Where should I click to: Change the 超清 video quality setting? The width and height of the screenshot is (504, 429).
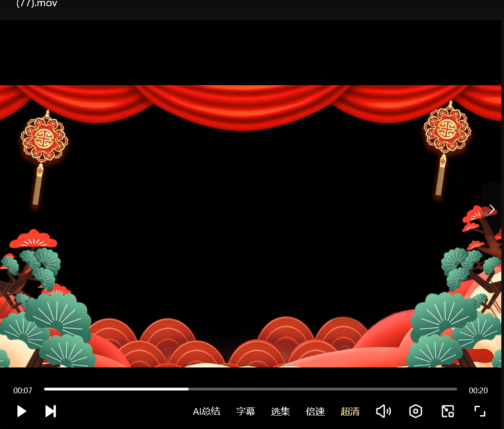pyautogui.click(x=350, y=411)
